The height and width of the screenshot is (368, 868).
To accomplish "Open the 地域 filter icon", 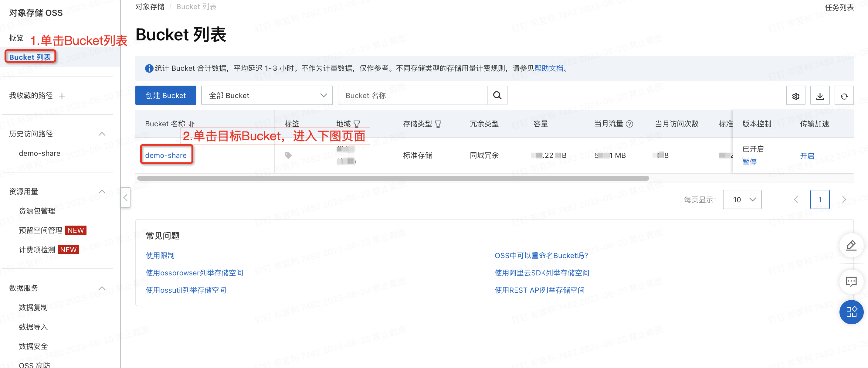I will [x=357, y=124].
